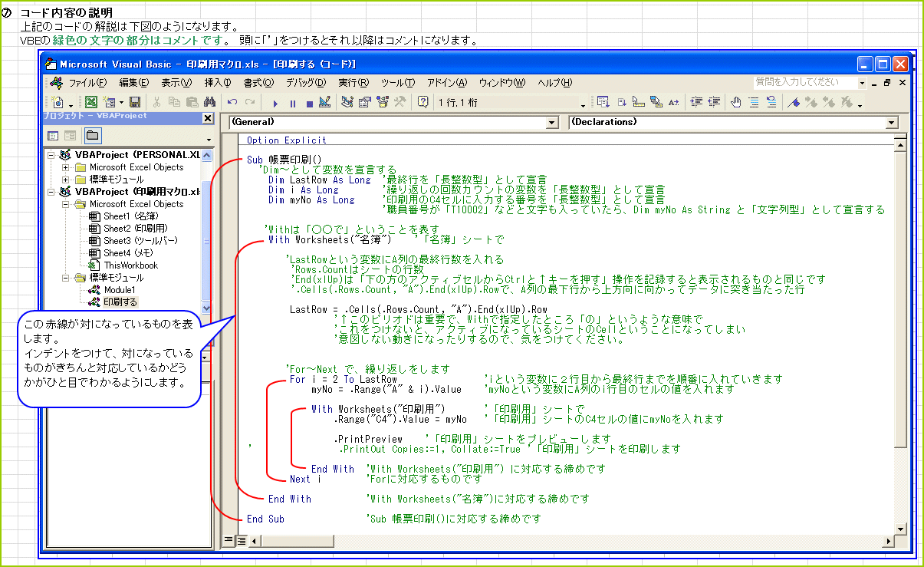Click the Toggle Breakpoint hand icon
924x567 pixels.
735,102
